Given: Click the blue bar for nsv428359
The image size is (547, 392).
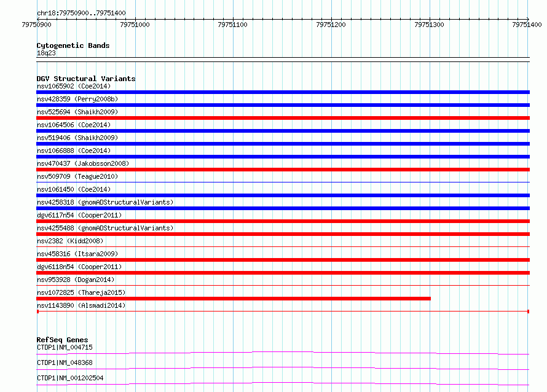Looking at the screenshot, I should 283,105.
